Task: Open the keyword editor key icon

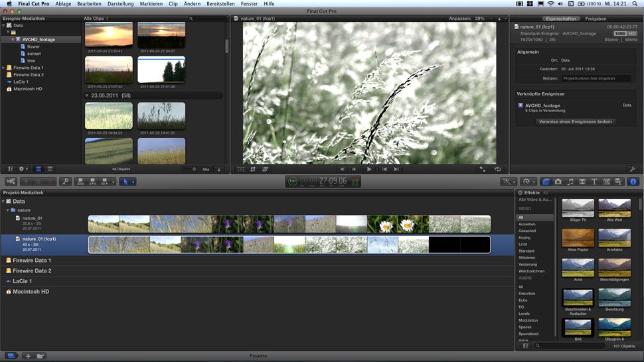Action: point(65,182)
